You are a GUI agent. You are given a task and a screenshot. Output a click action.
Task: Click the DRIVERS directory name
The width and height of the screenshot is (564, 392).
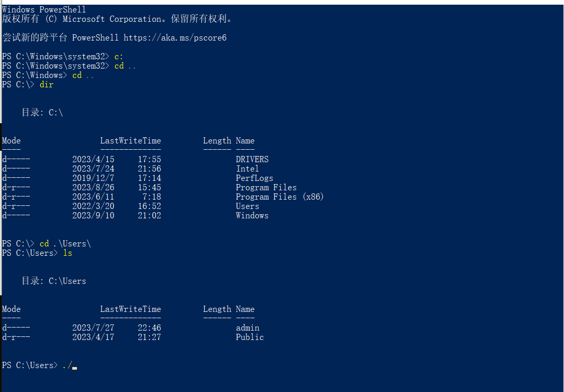tap(252, 160)
